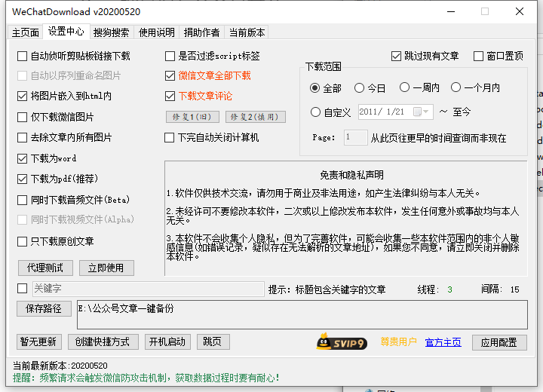Select 一周内 download range

click(404, 87)
